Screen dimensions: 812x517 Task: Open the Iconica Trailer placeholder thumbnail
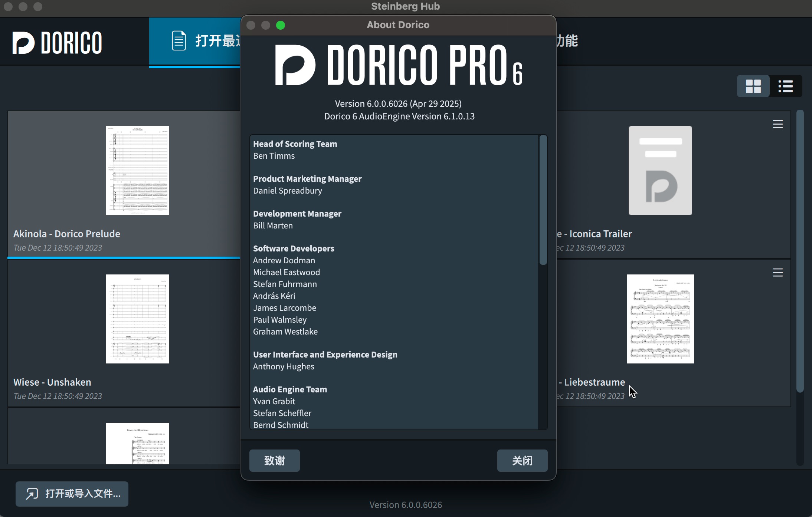click(x=660, y=171)
